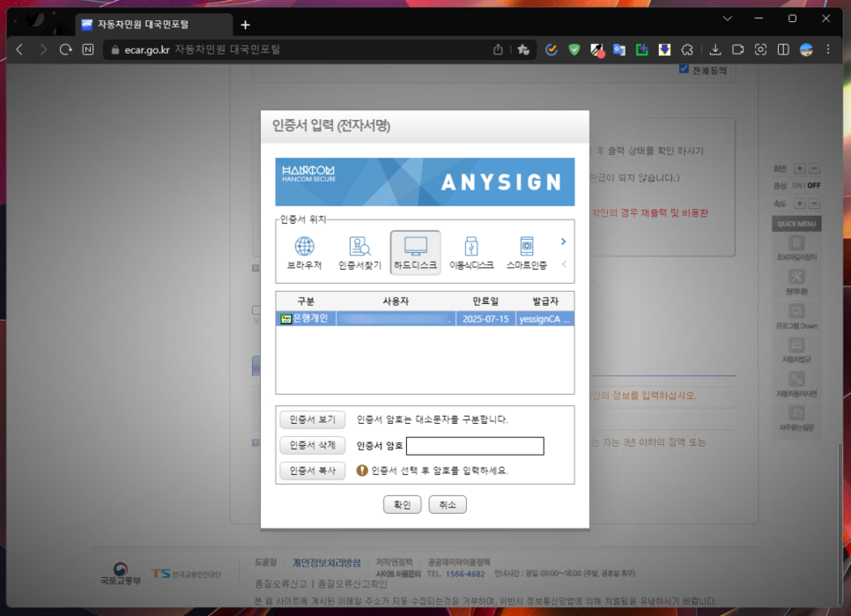The height and width of the screenshot is (616, 851).
Task: Select 하드디스크 certificate location
Action: 415,253
